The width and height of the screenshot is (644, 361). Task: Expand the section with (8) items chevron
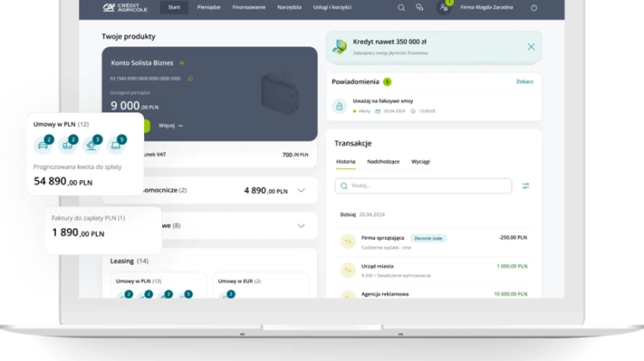(301, 226)
